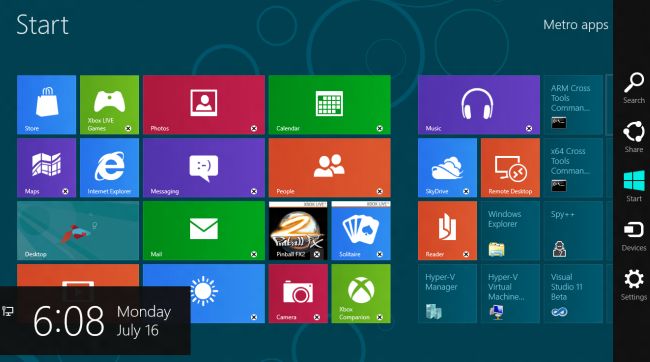Open the Messaging tile

coord(204,168)
